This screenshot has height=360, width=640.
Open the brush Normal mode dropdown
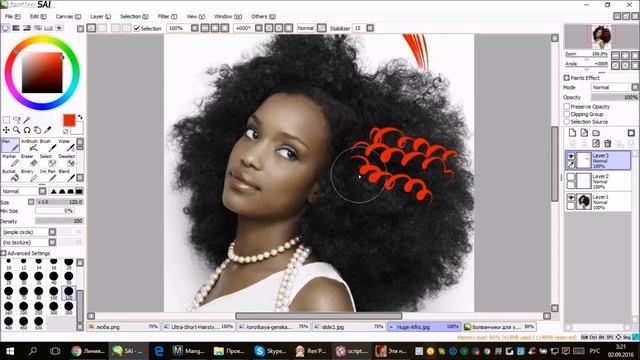(x=24, y=191)
